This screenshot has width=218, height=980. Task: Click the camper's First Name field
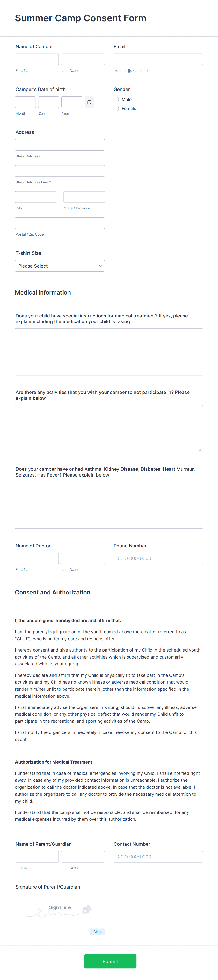pos(37,59)
